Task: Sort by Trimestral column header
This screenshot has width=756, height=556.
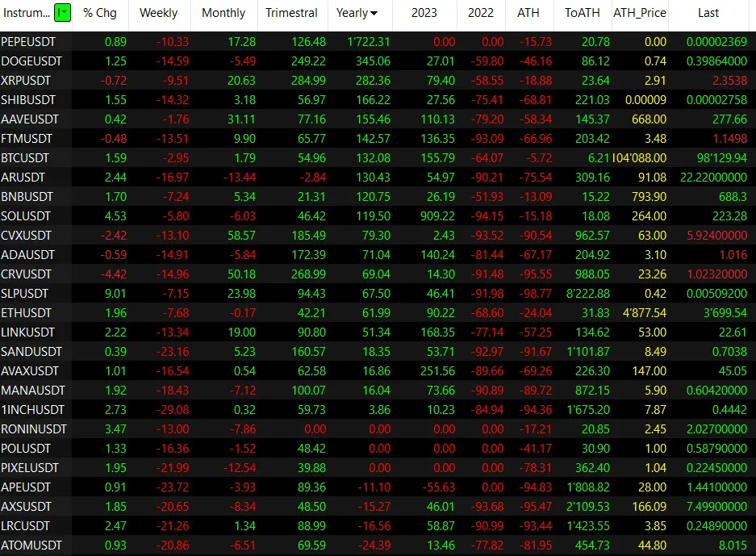Action: click(x=292, y=13)
